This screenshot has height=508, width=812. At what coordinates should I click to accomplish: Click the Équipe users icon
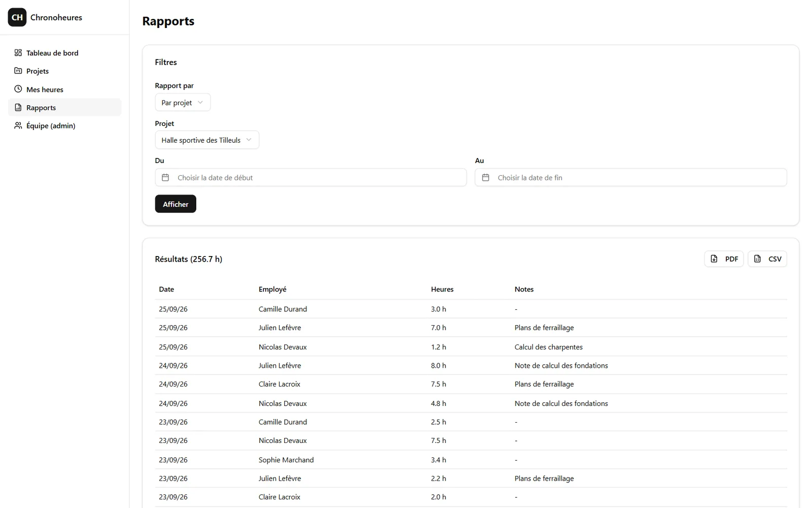point(18,125)
